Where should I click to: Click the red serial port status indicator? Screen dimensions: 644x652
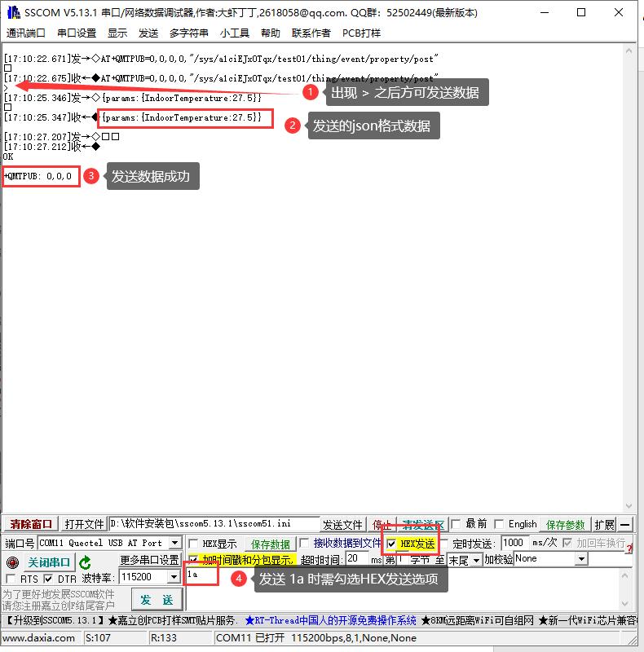12,562
